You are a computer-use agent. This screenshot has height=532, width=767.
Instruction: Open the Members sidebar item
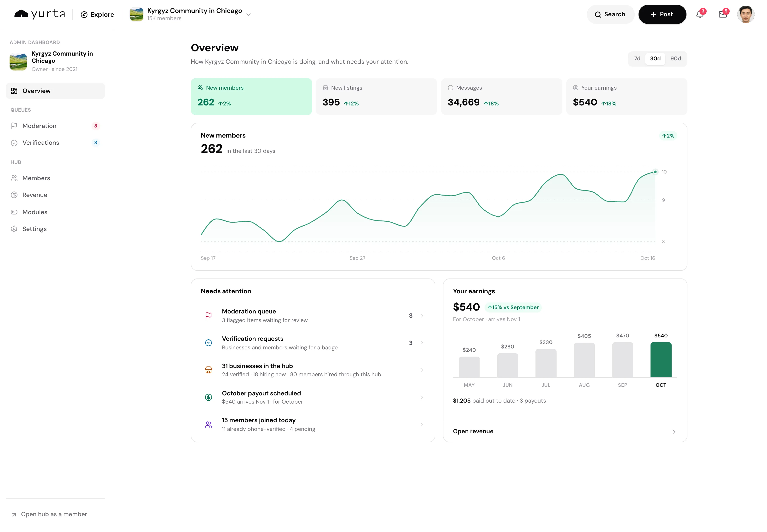pos(55,178)
